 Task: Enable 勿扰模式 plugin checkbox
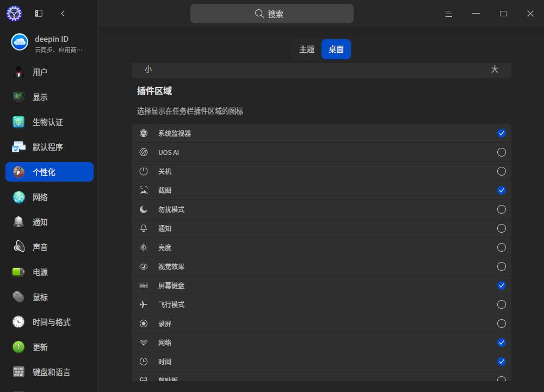(502, 209)
